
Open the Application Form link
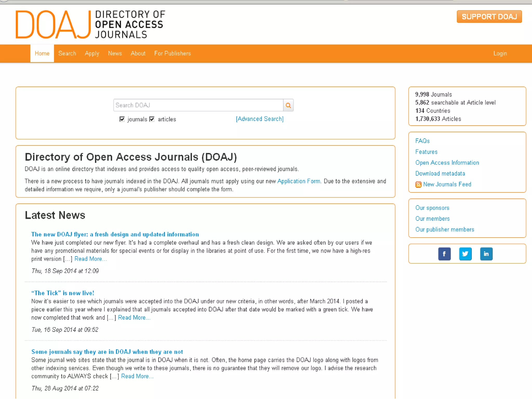299,181
